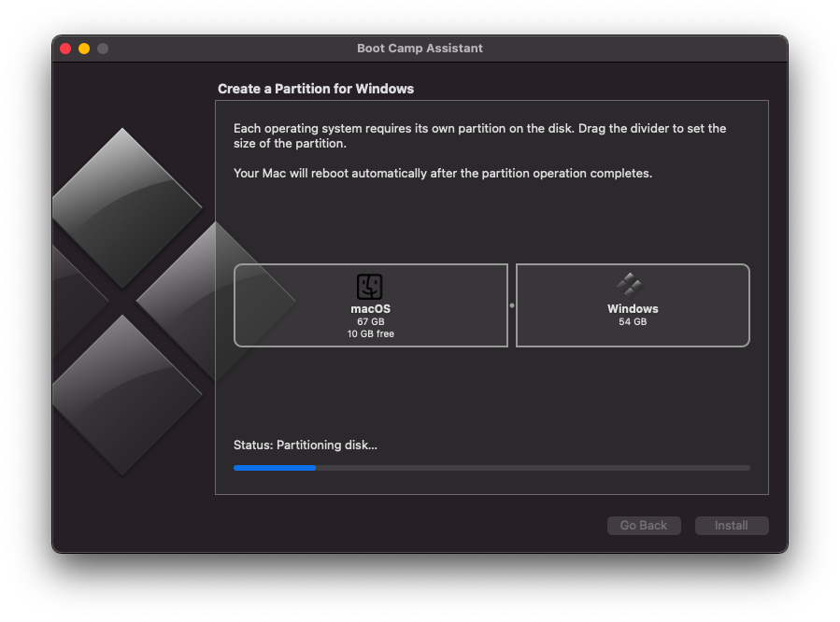Click the '54 GB' Windows size text

(x=633, y=321)
